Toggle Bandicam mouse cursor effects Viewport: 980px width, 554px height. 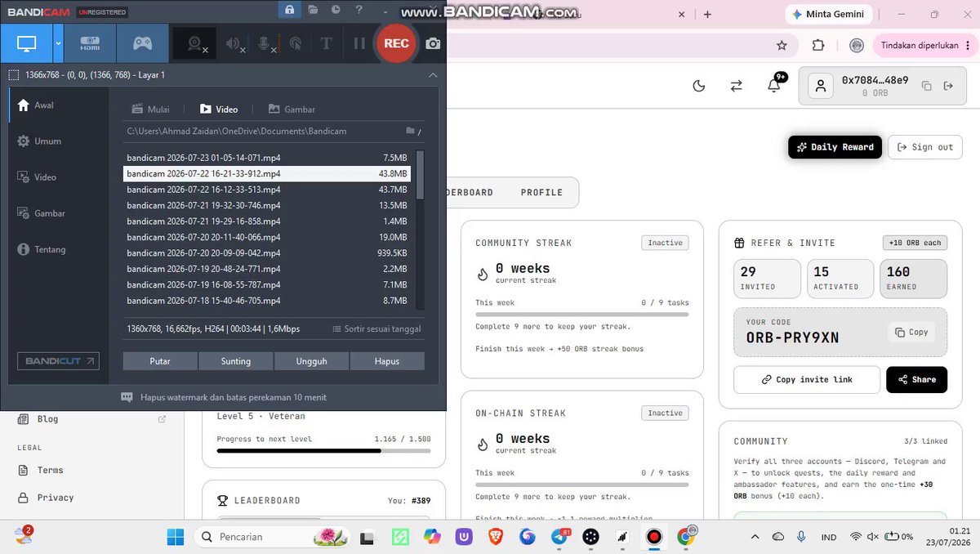point(296,44)
